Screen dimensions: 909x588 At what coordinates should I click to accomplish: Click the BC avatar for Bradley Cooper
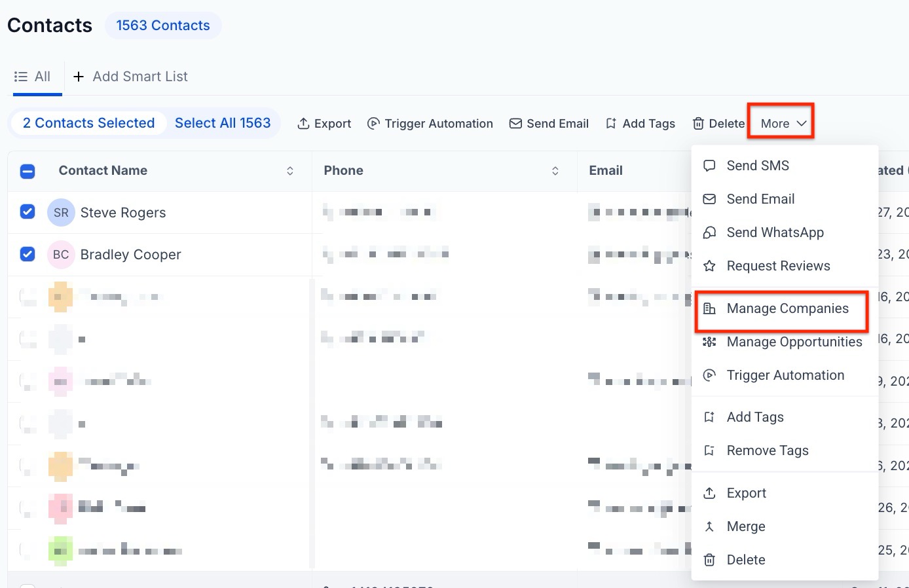coord(61,255)
